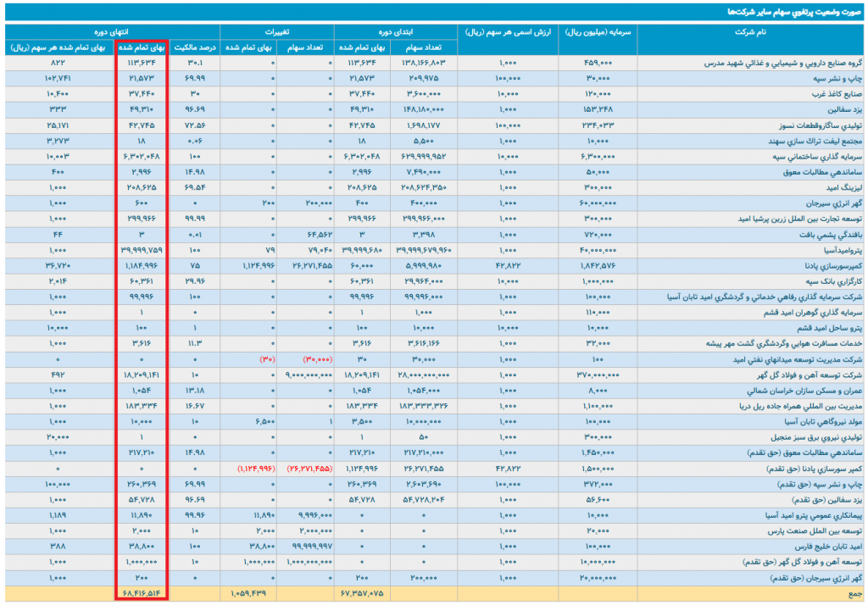The height and width of the screenshot is (605, 868).
Task: Click the 'سرمایه (میلیون ریال)' column header
Action: click(x=598, y=32)
